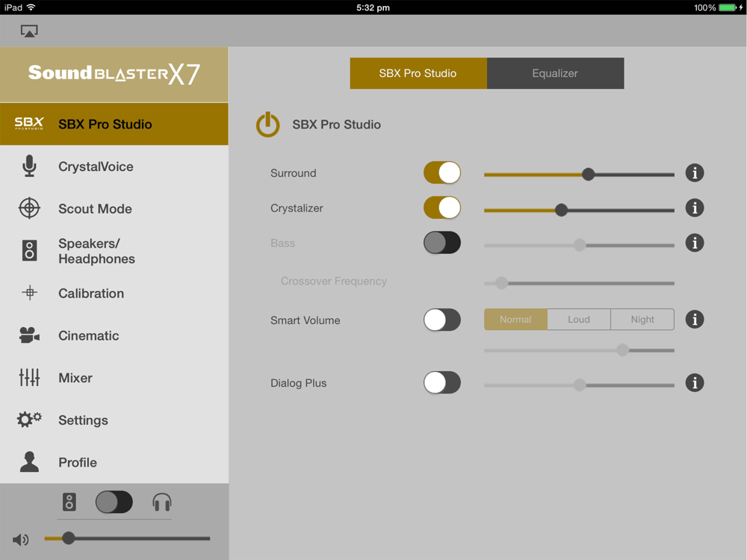
Task: Select the Speakers/Headphones speaker icon in menu
Action: [x=29, y=250]
